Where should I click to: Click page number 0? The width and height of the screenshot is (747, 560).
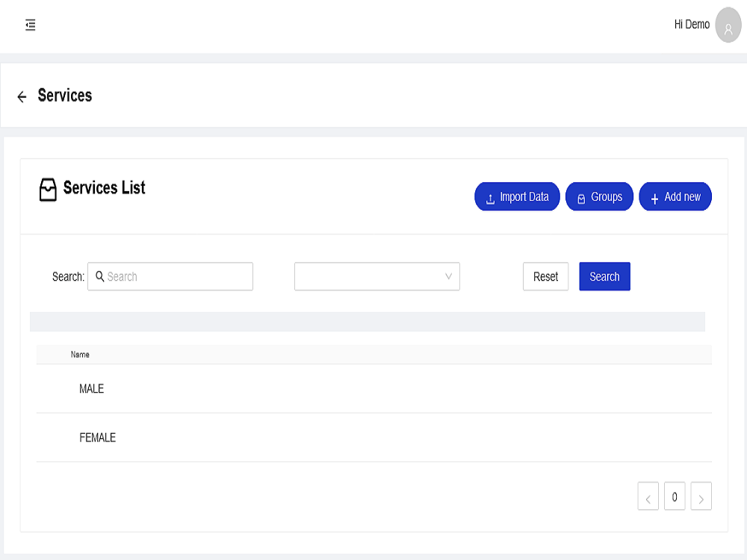coord(675,497)
